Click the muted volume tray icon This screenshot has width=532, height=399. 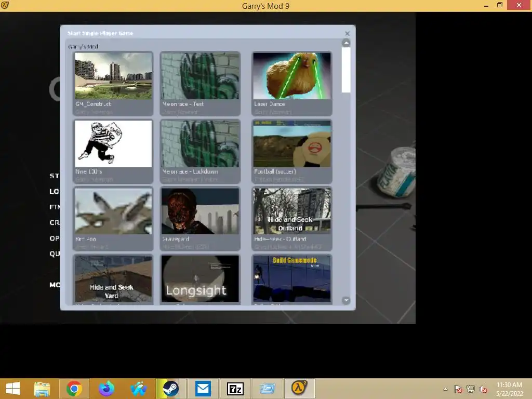tap(483, 389)
